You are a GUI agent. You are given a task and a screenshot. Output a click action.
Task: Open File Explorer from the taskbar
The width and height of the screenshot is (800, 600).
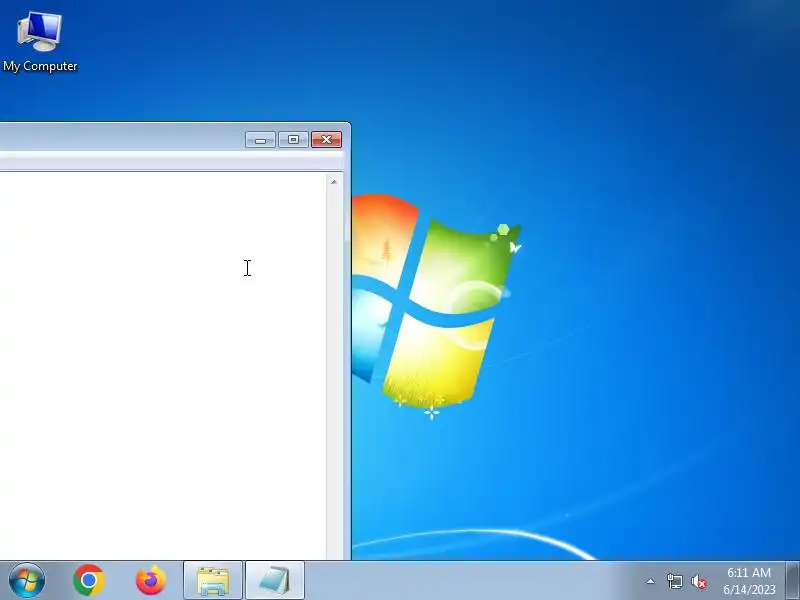213,581
